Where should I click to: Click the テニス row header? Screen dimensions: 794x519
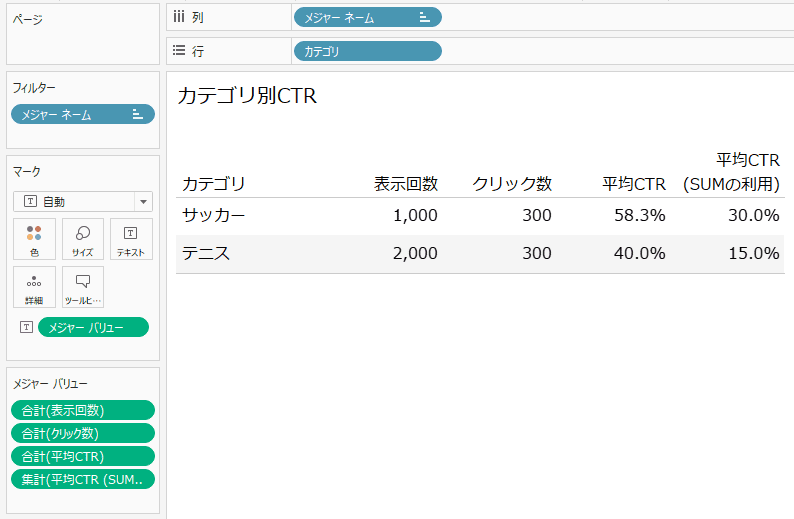[x=206, y=253]
